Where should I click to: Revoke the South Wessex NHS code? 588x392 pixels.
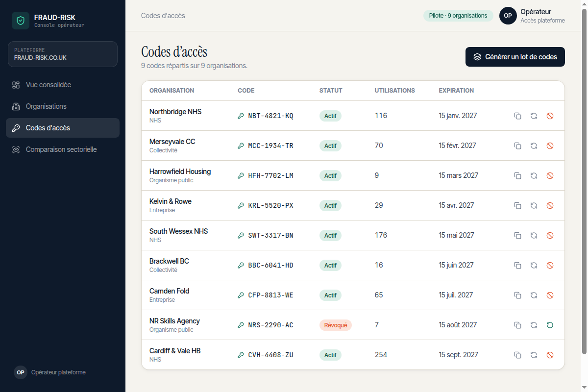coord(550,236)
